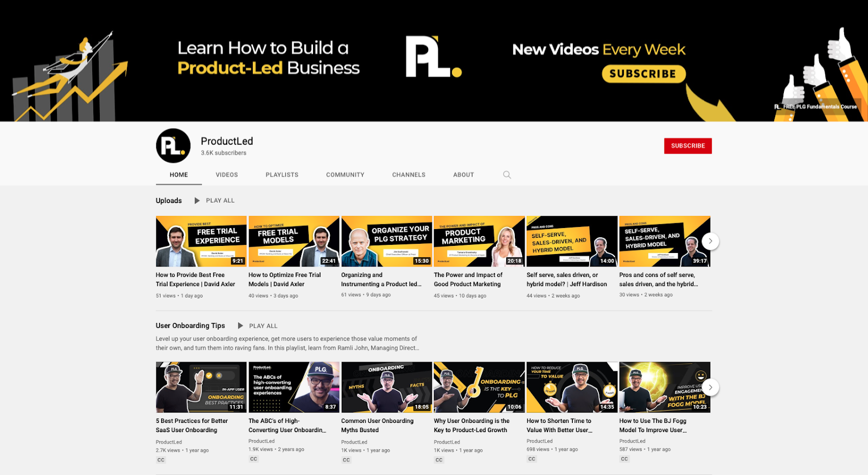Open title How to Optimize Free Trial Models
Viewport: 868px width, 475px height.
point(285,280)
